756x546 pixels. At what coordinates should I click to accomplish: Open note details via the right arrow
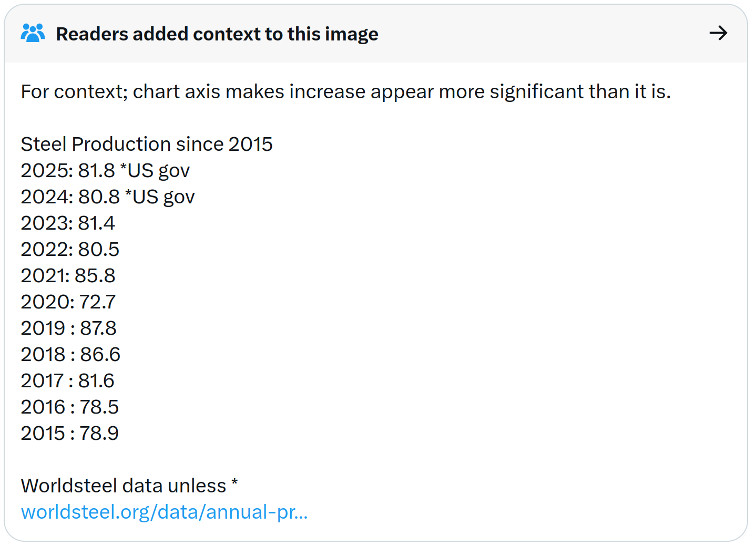[718, 34]
